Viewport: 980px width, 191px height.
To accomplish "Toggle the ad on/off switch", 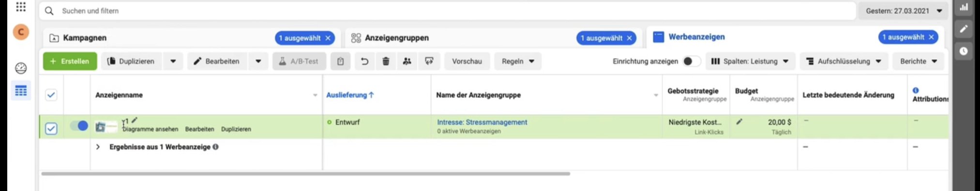I will pyautogui.click(x=79, y=126).
